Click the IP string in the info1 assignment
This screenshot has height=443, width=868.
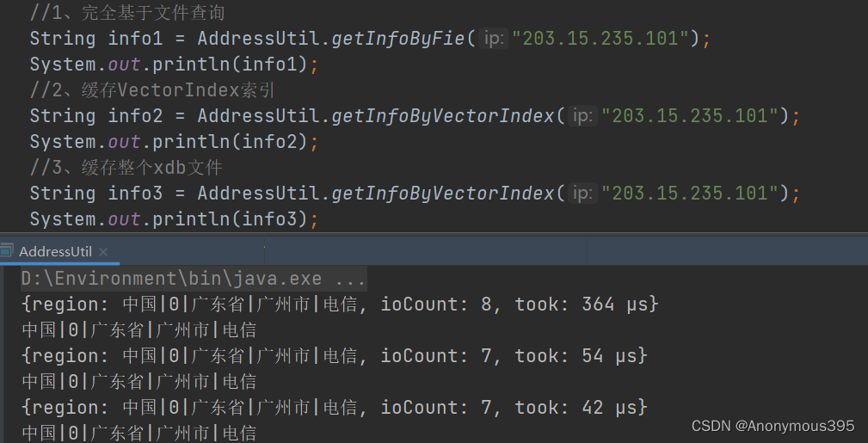[600, 38]
